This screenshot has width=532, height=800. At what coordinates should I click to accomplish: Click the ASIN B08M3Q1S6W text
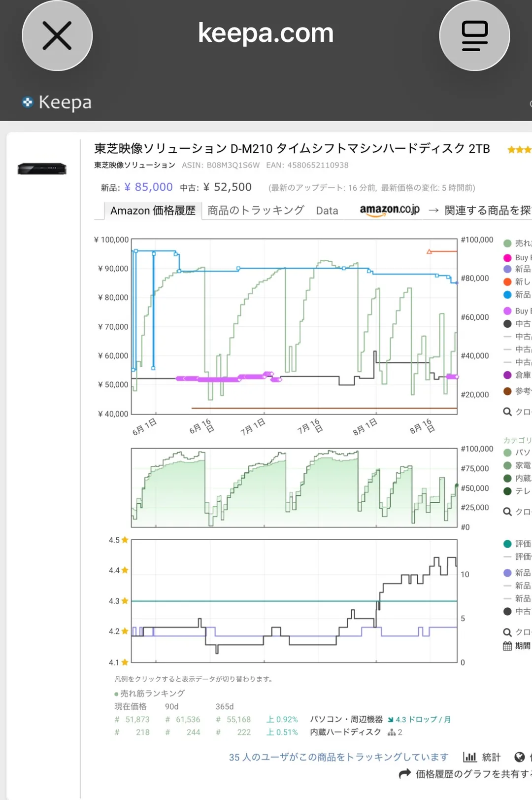click(221, 165)
